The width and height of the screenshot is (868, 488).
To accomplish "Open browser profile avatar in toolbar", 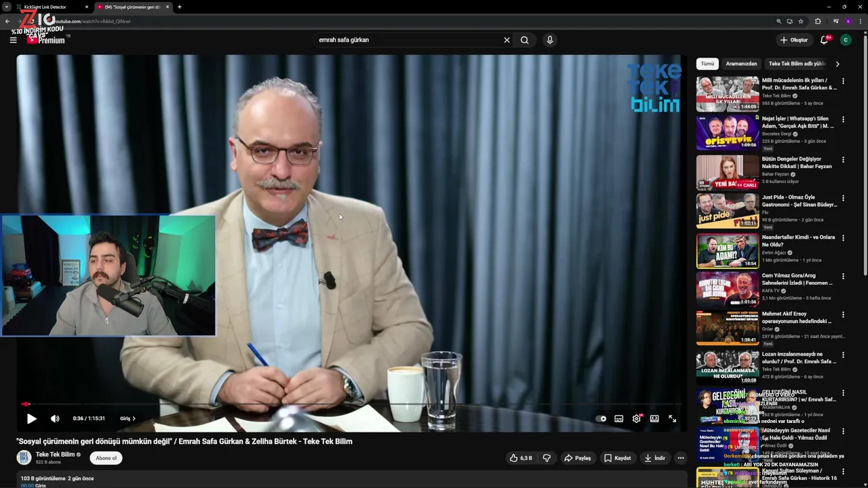I will click(x=848, y=21).
